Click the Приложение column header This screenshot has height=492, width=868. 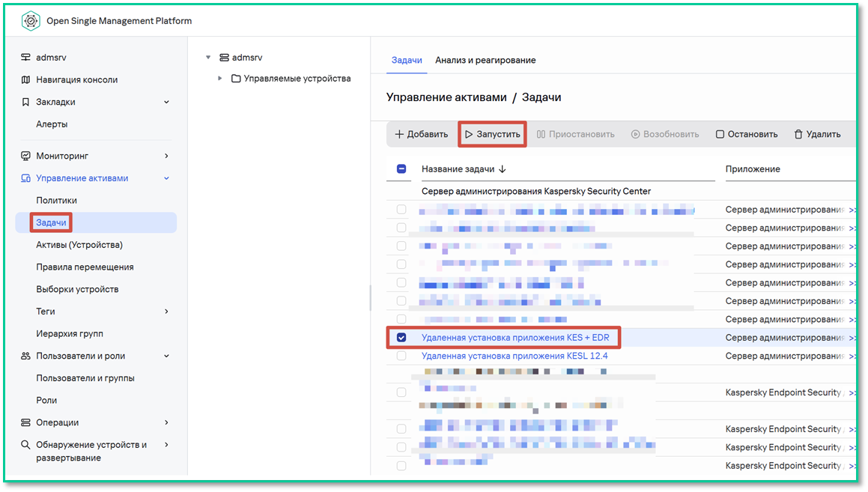coord(753,169)
